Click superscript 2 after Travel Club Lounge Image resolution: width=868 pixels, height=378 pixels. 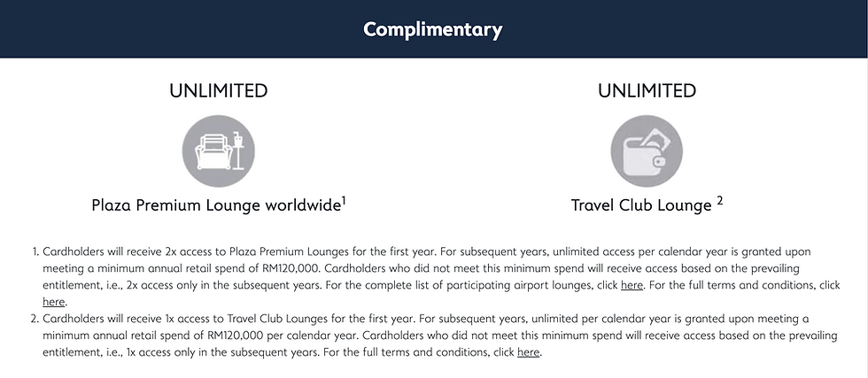(x=720, y=200)
